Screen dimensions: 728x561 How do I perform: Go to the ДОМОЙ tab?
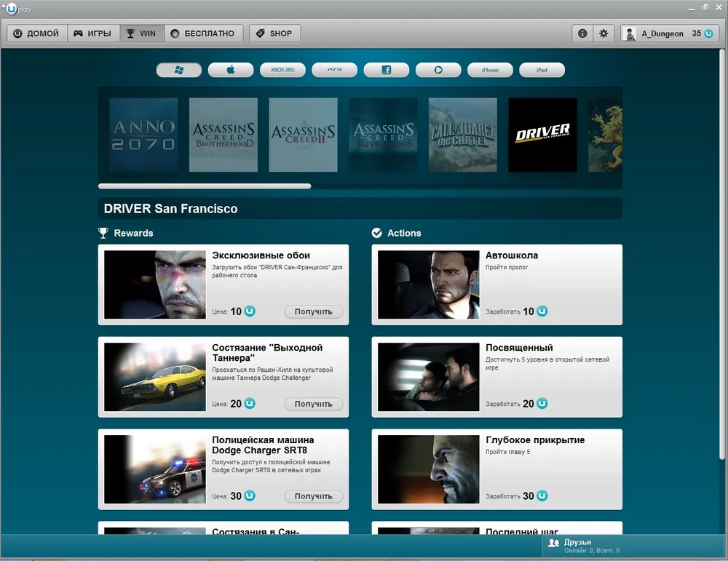point(36,33)
